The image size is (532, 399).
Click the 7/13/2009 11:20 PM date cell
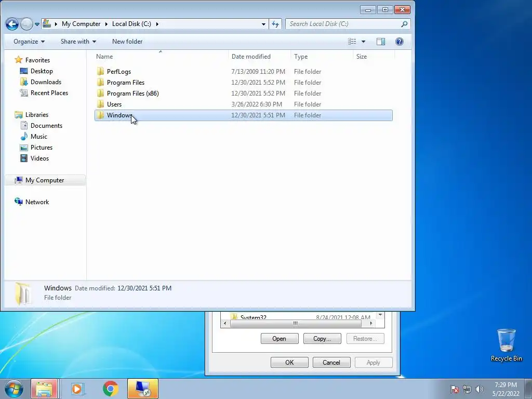tap(258, 72)
